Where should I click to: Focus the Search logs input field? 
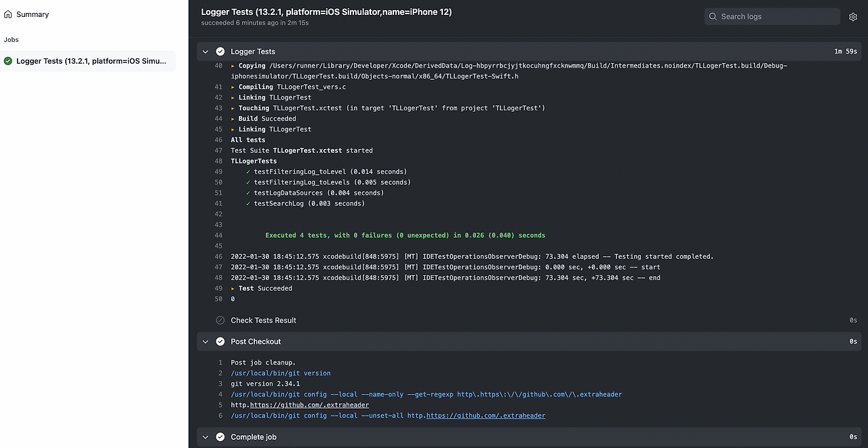774,16
